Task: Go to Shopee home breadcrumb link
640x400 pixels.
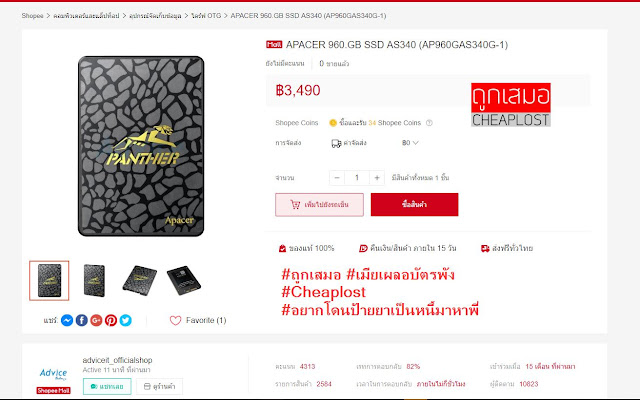Action: pyautogui.click(x=32, y=16)
